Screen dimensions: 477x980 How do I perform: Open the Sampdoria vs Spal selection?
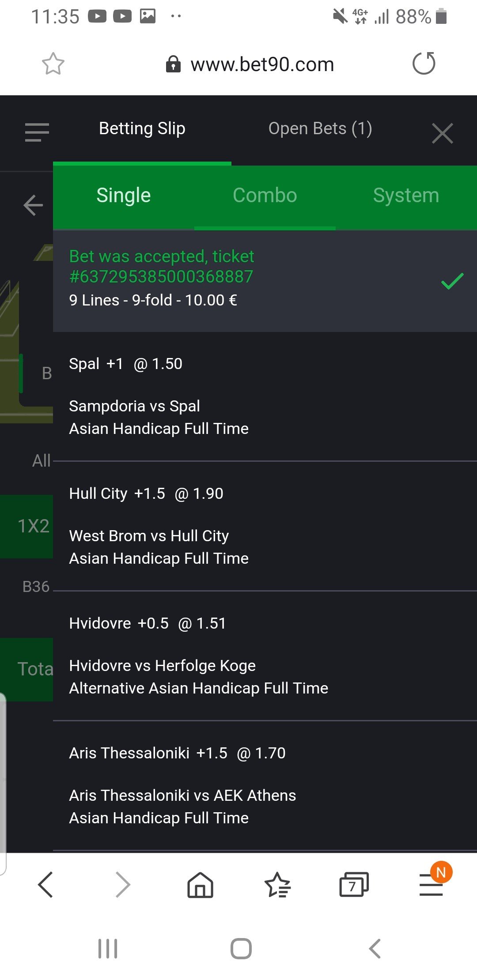(135, 406)
